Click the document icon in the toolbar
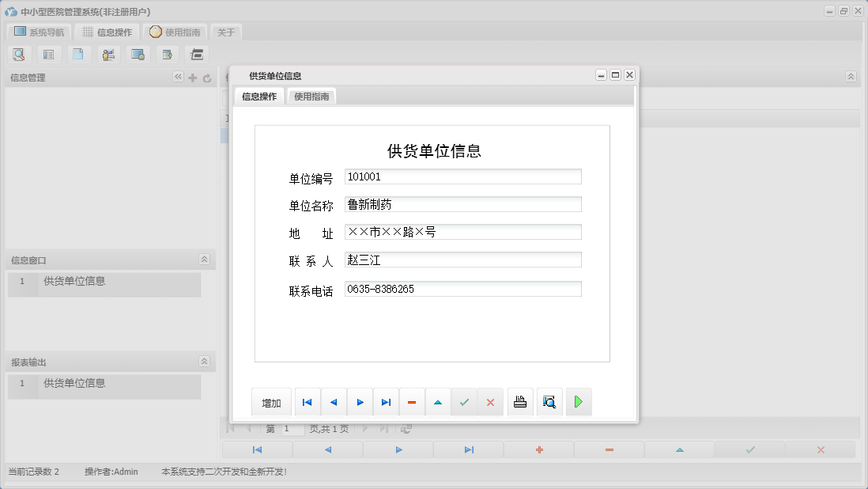The height and width of the screenshot is (489, 868). (x=78, y=54)
